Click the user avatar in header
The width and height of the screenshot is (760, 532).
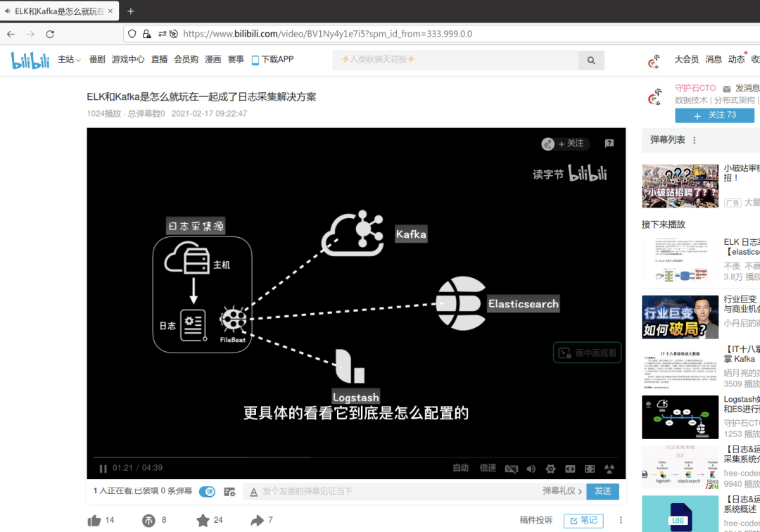pyautogui.click(x=653, y=61)
